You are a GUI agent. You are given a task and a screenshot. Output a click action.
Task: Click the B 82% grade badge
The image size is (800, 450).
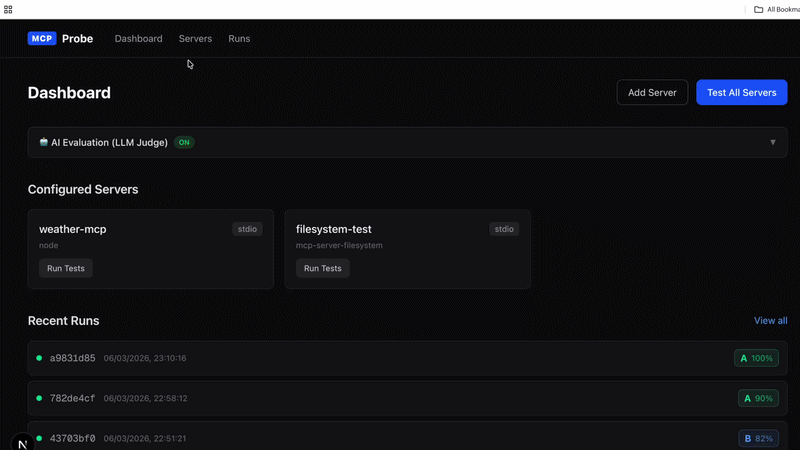click(759, 438)
